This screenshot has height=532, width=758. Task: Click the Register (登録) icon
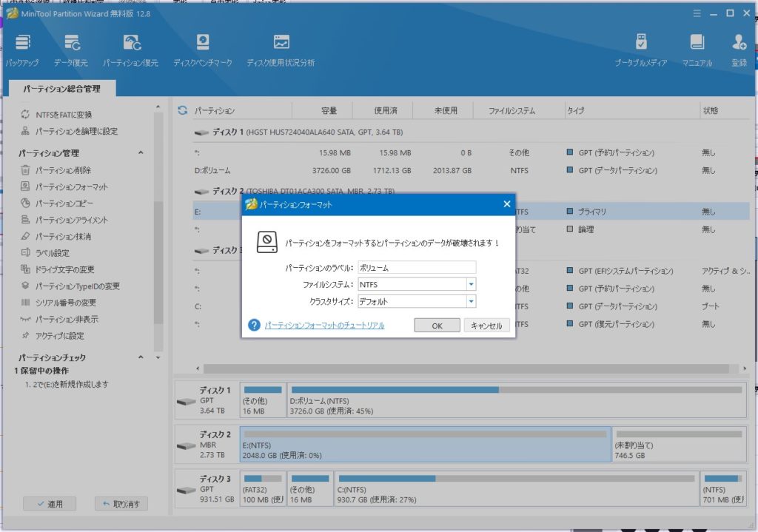pyautogui.click(x=739, y=45)
